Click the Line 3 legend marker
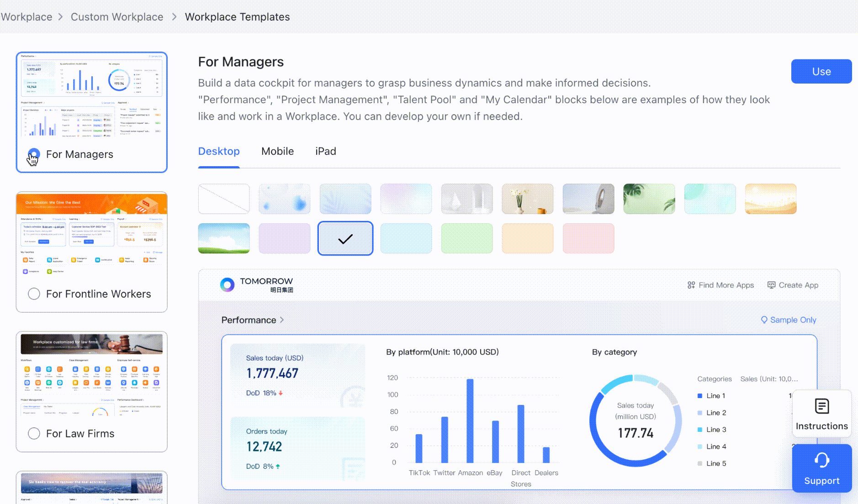Viewport: 858px width, 504px height. (x=700, y=430)
